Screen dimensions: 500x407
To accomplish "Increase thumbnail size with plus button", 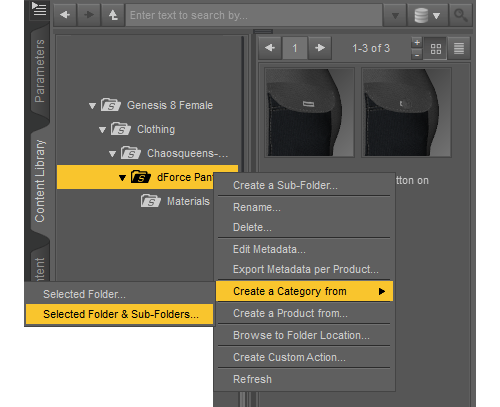I will [x=417, y=42].
